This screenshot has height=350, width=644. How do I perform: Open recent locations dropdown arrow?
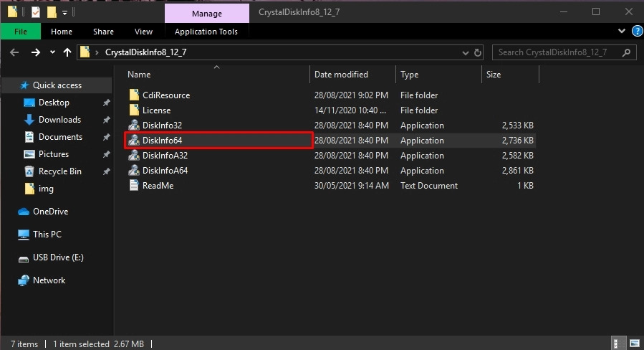52,52
